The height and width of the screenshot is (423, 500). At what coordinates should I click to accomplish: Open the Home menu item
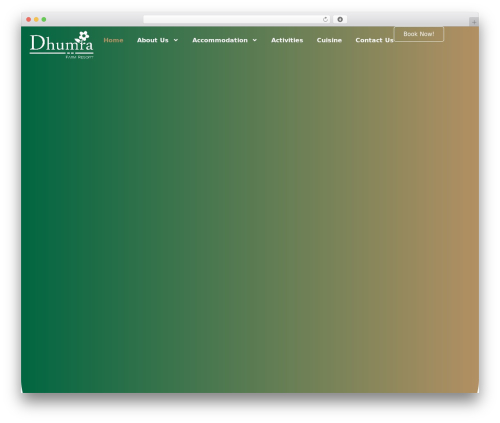(x=113, y=40)
